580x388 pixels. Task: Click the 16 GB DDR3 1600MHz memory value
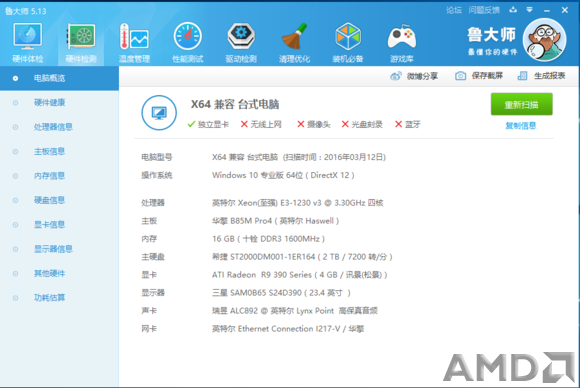click(x=268, y=239)
